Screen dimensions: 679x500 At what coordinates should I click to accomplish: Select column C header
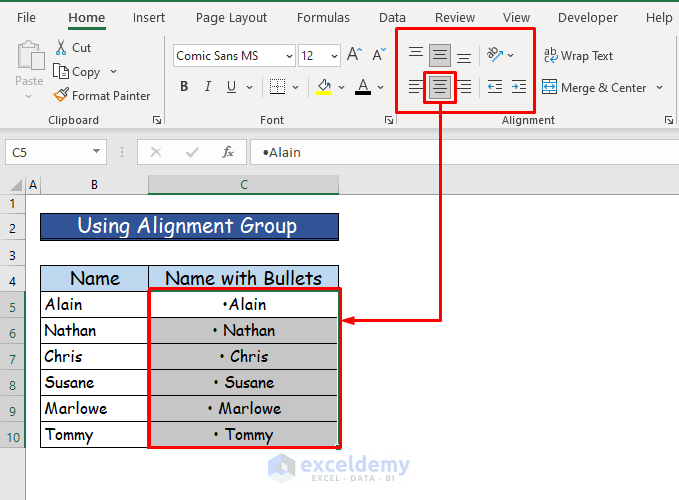(x=243, y=185)
